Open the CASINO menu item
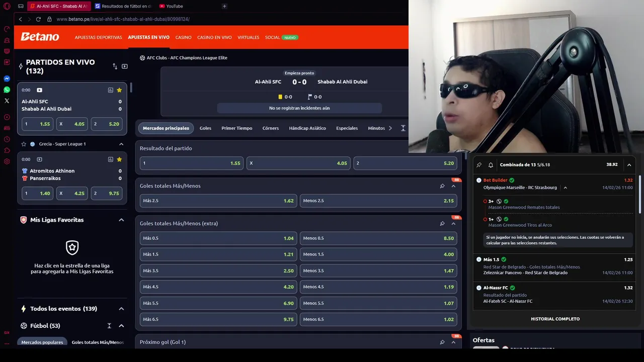The image size is (644, 362). (183, 37)
